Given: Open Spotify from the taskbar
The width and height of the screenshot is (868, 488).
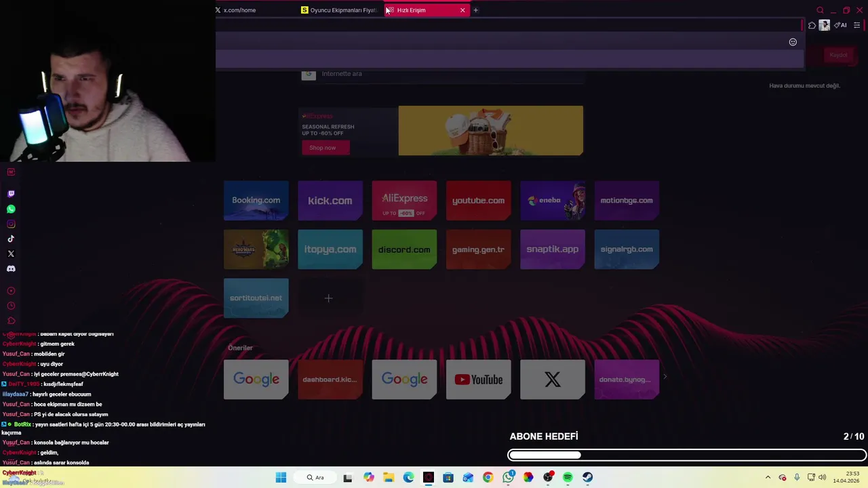Looking at the screenshot, I should (x=568, y=477).
